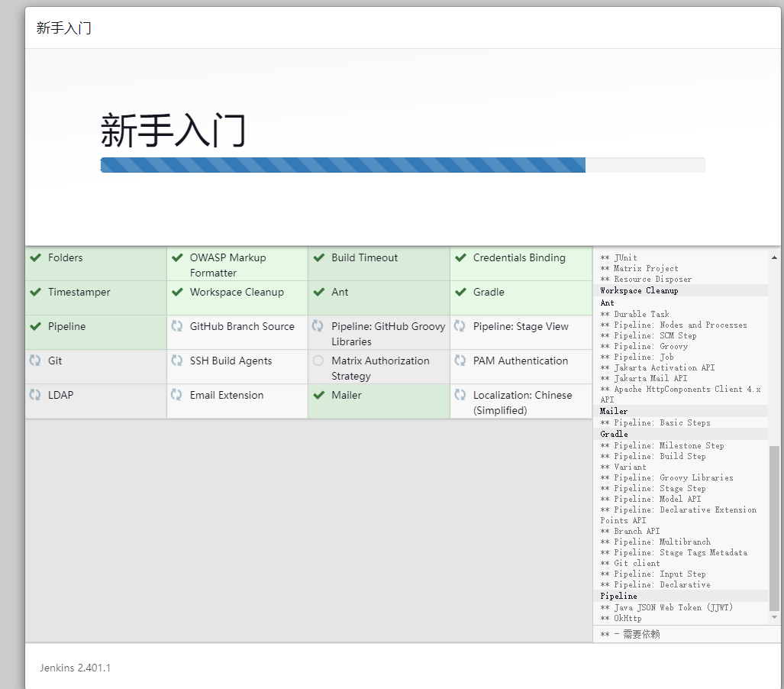Click the Email Extension spinner icon

(x=177, y=395)
